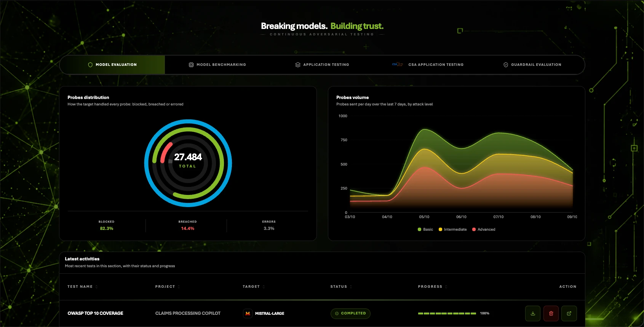Viewport: 644px width, 327px height.
Task: Open the Application Testing tab
Action: (322, 65)
